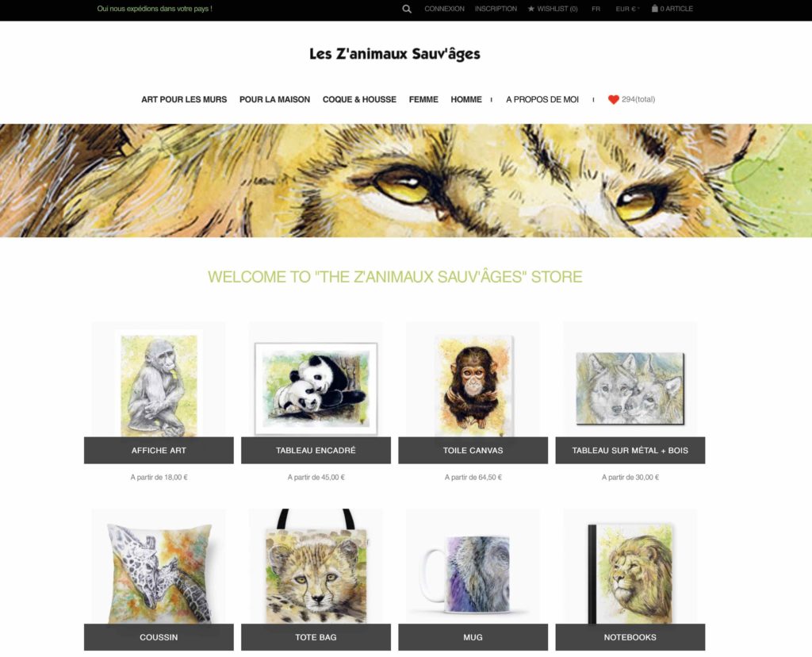Open the Art pour les murs menu
The width and height of the screenshot is (812, 657).
coord(184,99)
